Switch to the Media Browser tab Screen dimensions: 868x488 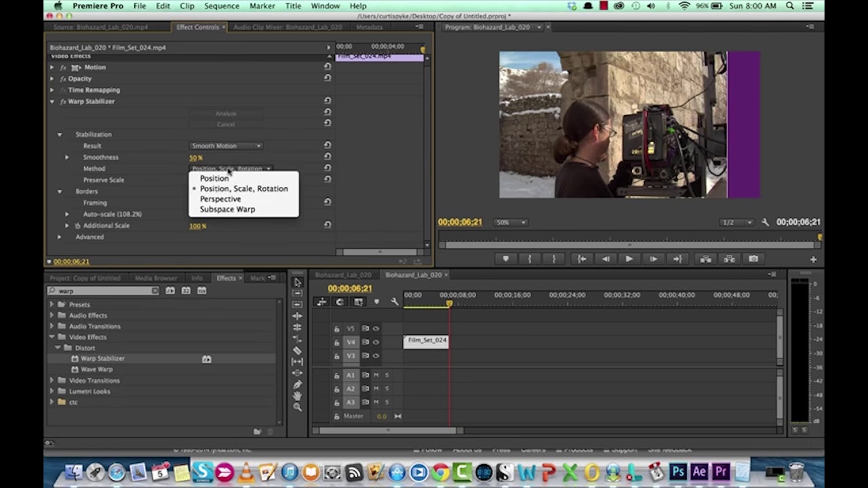(155, 278)
